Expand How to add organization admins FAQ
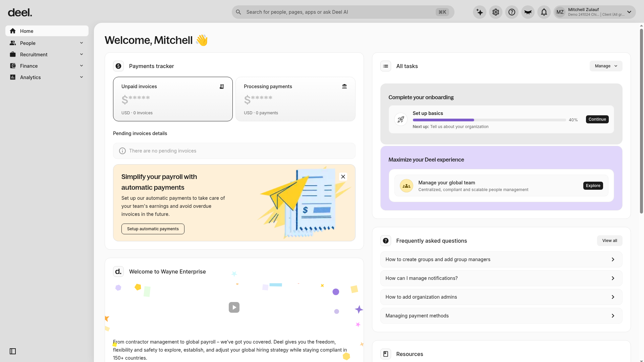 pyautogui.click(x=501, y=297)
